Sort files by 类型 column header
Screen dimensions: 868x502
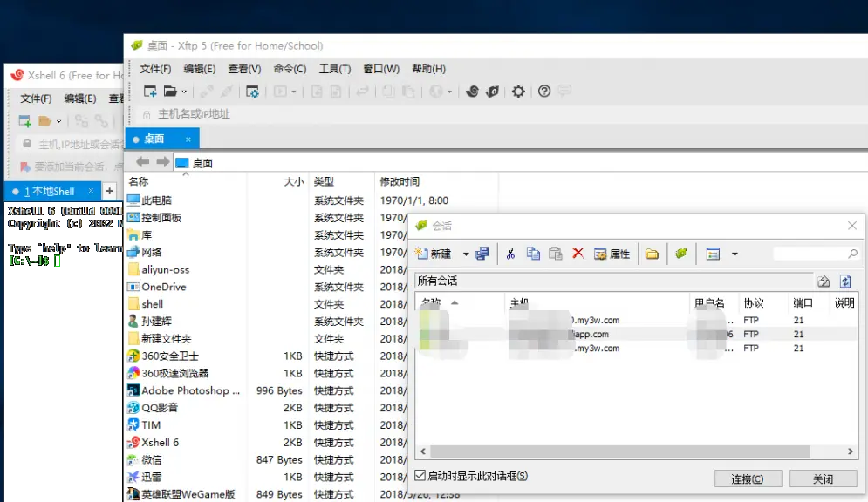pos(324,181)
